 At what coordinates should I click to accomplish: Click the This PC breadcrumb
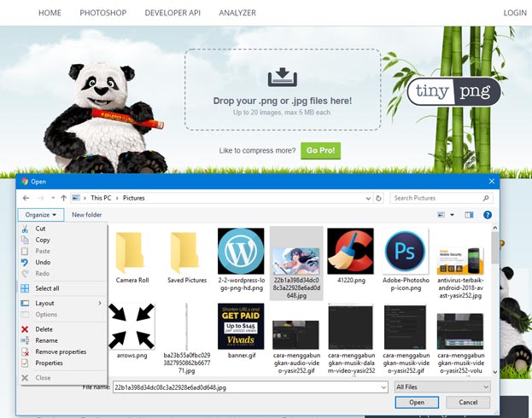coord(101,198)
